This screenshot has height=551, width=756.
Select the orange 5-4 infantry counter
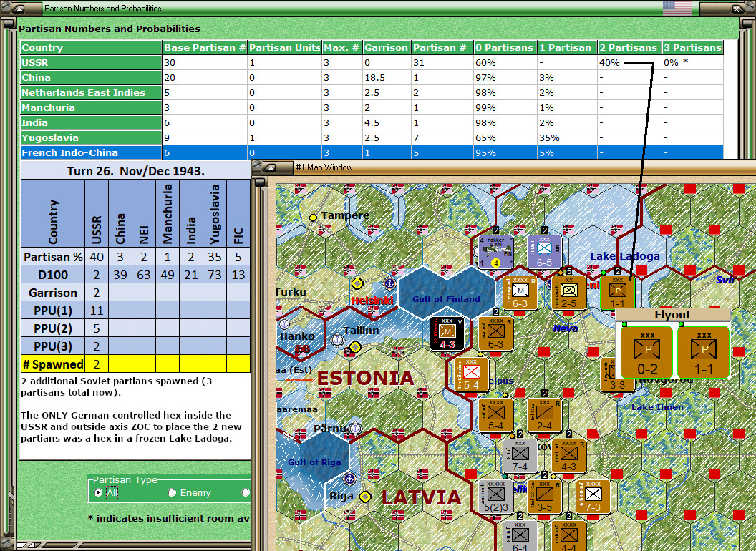point(495,416)
